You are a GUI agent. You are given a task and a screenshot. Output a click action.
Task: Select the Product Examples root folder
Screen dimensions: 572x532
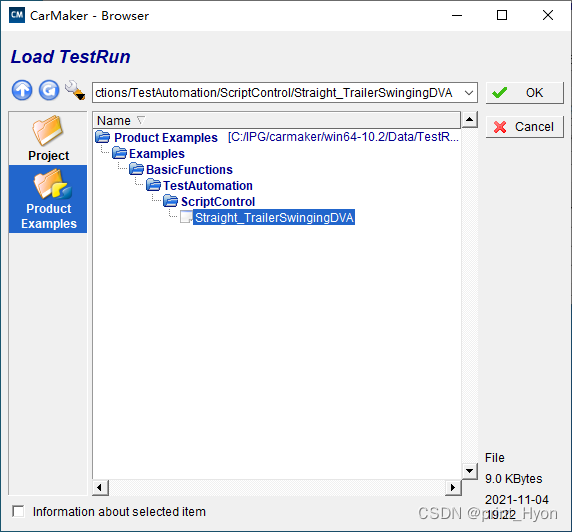pyautogui.click(x=166, y=138)
